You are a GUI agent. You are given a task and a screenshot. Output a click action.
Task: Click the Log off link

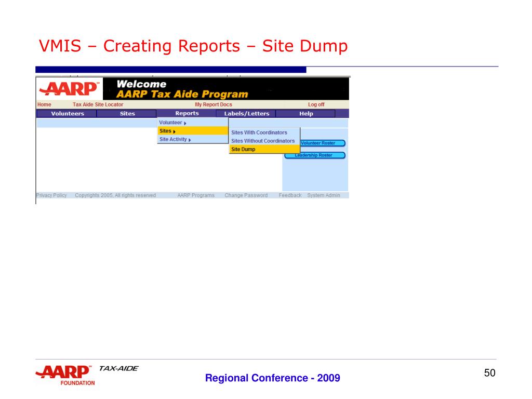point(316,104)
